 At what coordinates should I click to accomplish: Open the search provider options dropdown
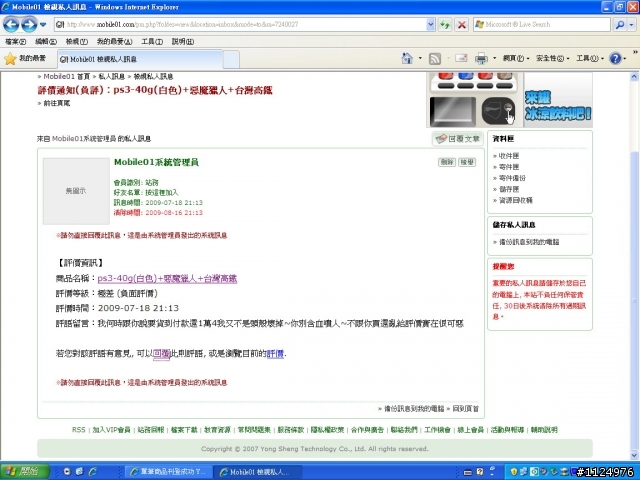click(631, 24)
